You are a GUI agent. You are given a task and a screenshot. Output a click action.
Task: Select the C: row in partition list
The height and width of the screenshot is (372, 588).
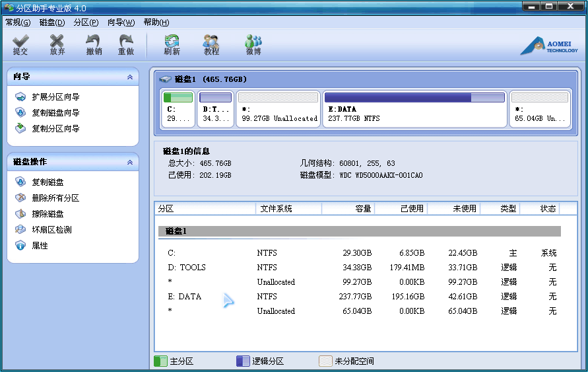point(172,253)
